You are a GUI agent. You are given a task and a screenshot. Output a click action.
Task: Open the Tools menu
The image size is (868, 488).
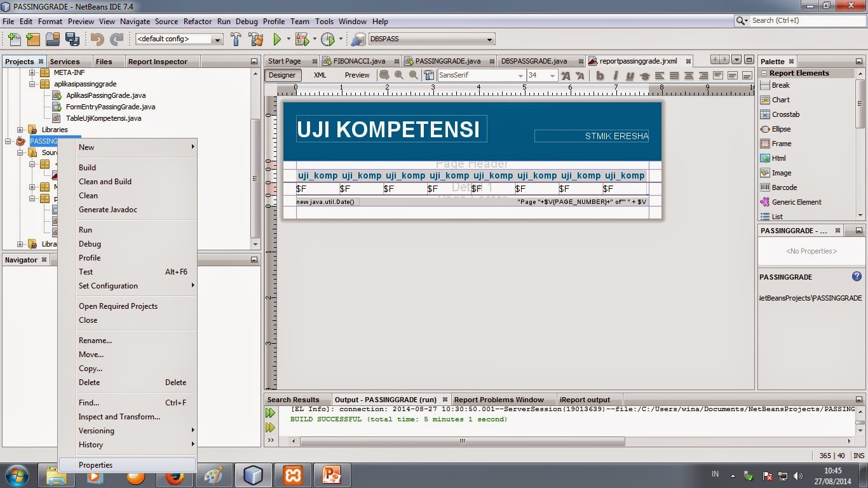point(324,21)
